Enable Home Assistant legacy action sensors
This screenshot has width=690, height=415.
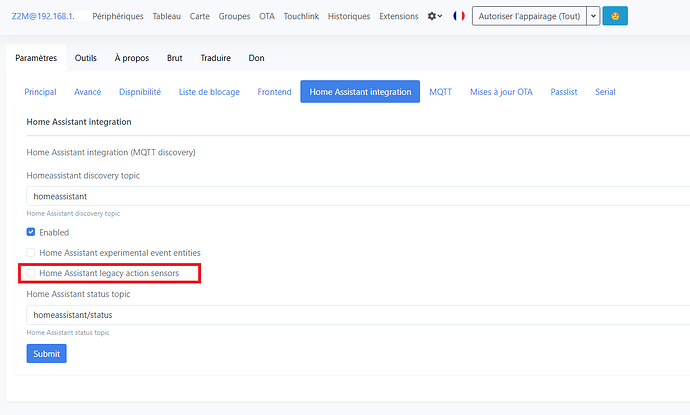click(x=31, y=273)
